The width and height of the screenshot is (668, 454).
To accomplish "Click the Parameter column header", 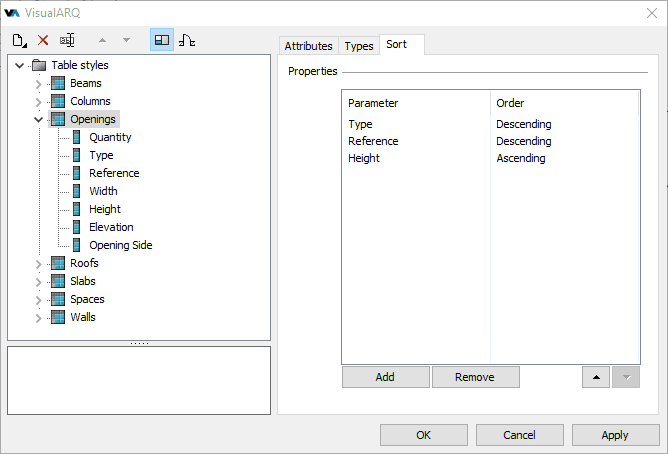I will (416, 103).
